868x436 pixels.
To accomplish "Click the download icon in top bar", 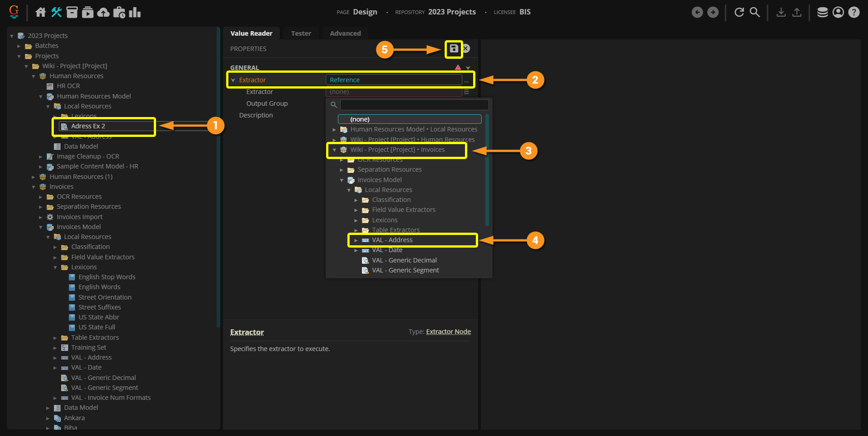I will coord(781,12).
